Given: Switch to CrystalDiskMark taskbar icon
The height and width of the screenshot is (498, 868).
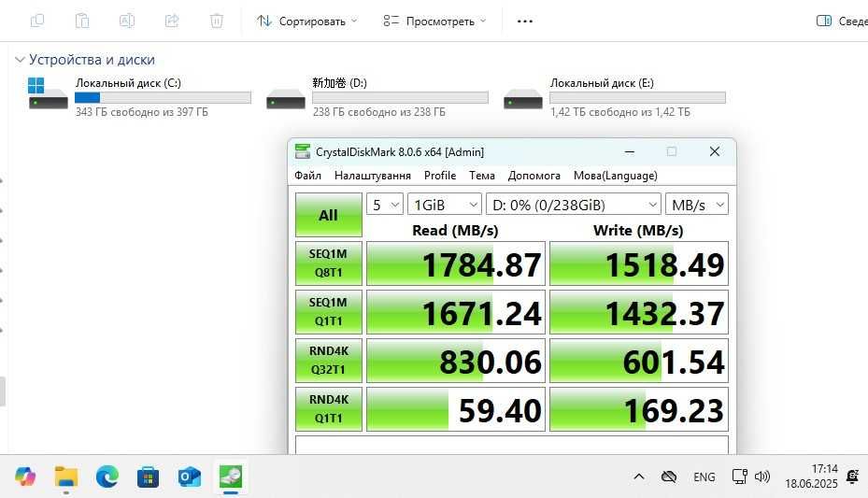Looking at the screenshot, I should pyautogui.click(x=231, y=477).
